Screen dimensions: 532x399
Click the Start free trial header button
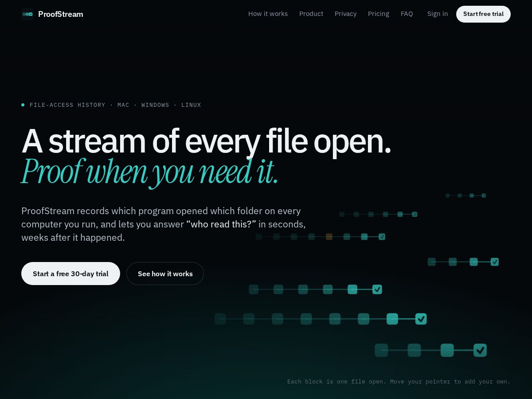(483, 14)
